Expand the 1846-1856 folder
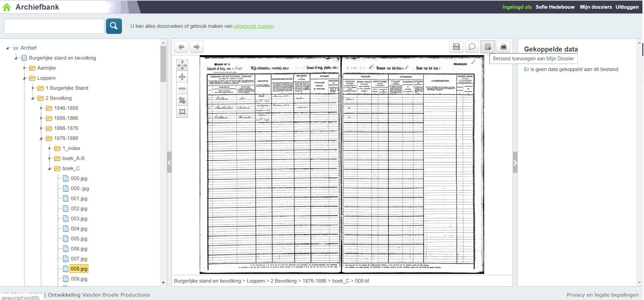 tap(41, 108)
